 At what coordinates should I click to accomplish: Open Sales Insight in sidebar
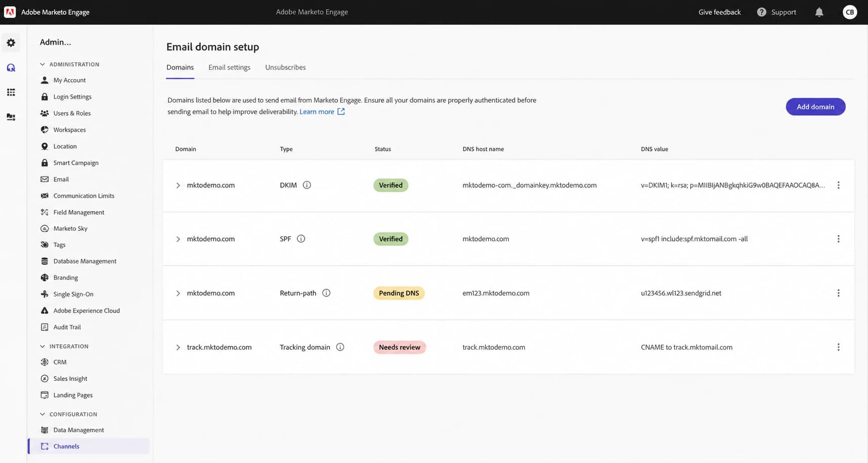(x=70, y=378)
